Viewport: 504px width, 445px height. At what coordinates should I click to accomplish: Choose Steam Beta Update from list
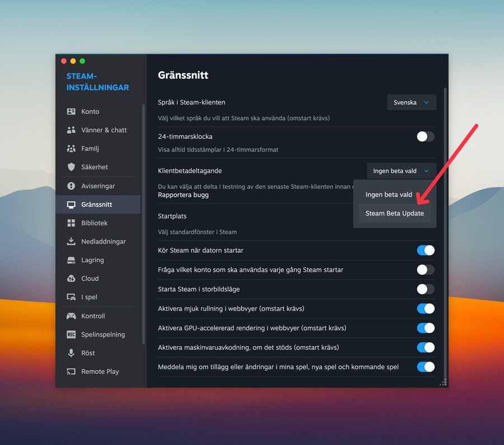point(394,214)
